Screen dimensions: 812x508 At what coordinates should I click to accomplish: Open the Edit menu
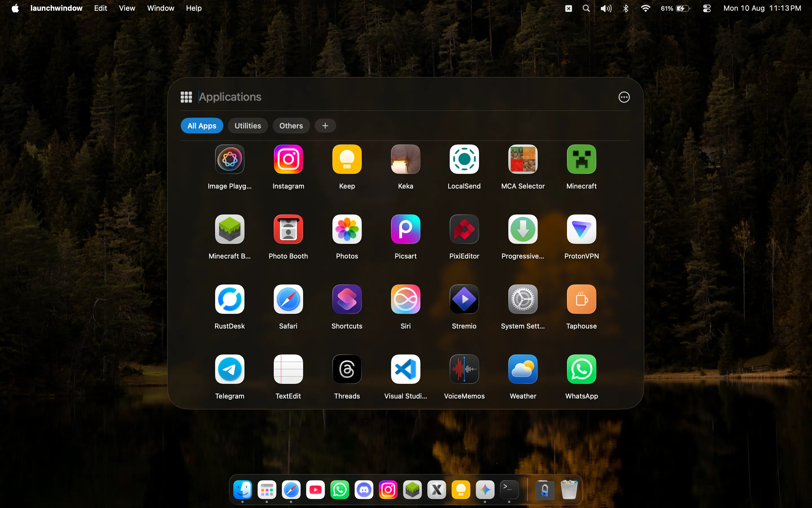(100, 8)
